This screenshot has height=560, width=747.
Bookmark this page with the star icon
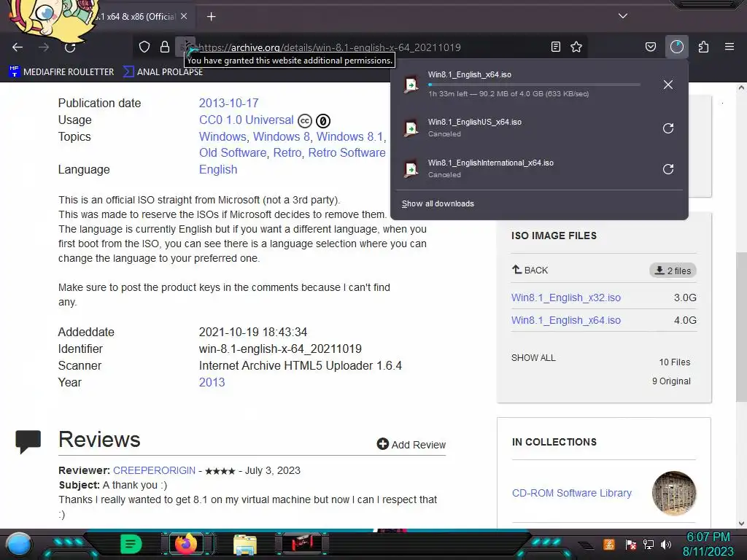576,47
